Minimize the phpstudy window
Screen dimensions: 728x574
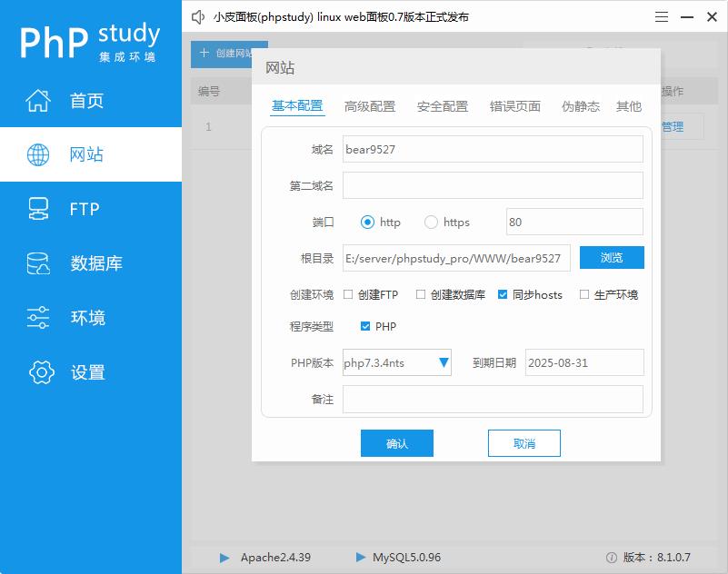click(x=687, y=17)
